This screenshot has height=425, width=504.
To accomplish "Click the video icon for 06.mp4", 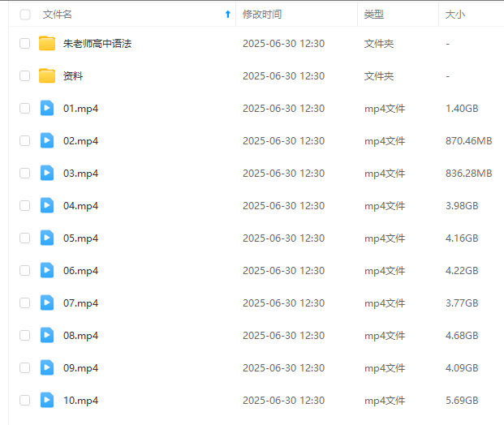I will click(47, 270).
